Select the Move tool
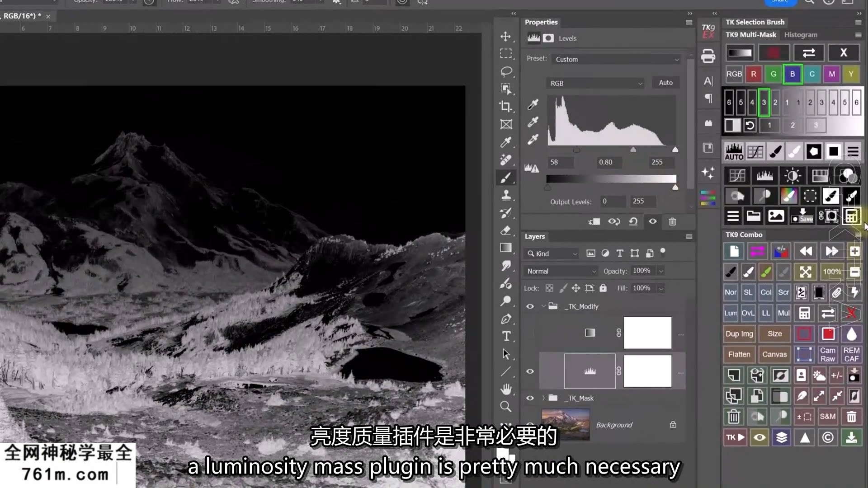The height and width of the screenshot is (488, 868). [x=506, y=36]
